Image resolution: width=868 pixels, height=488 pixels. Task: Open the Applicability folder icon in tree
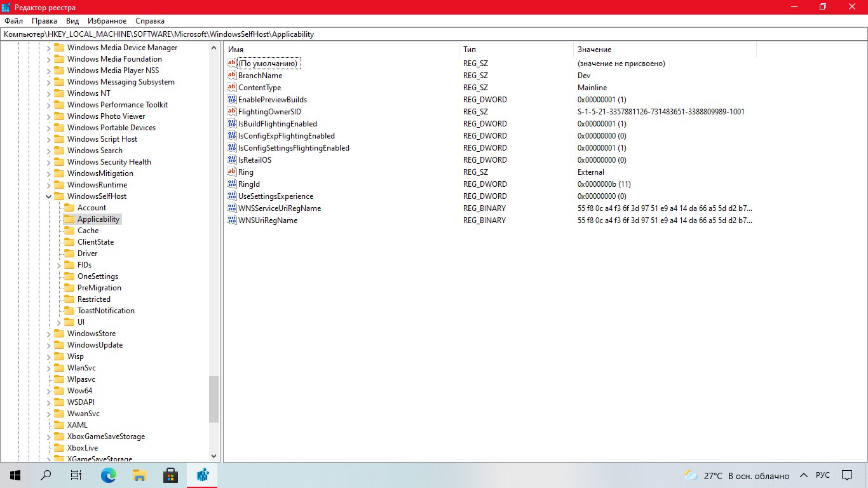pyautogui.click(x=69, y=219)
